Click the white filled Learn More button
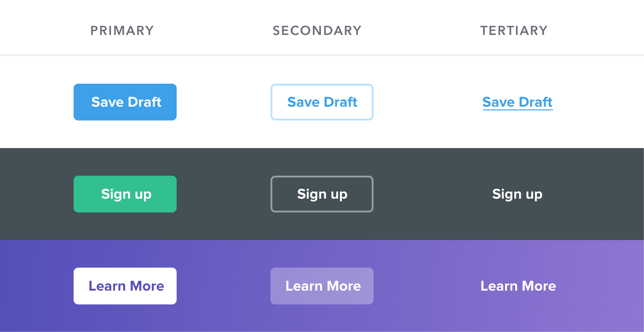 pyautogui.click(x=125, y=286)
